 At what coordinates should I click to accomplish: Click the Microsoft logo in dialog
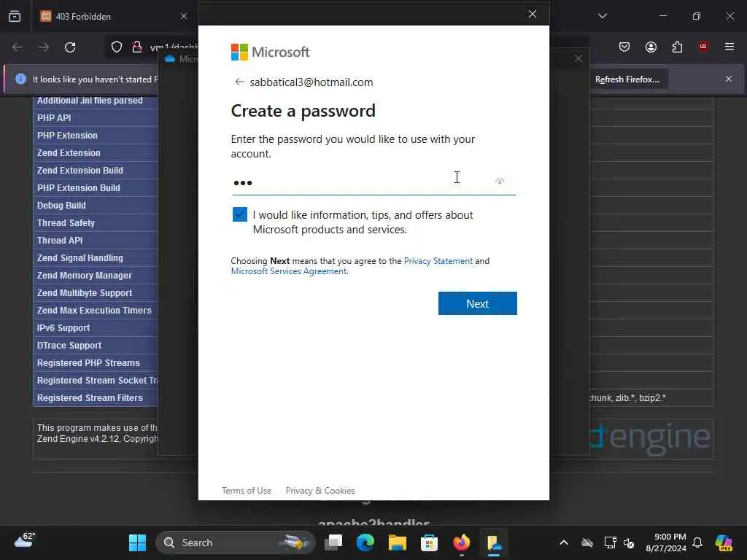(x=270, y=52)
